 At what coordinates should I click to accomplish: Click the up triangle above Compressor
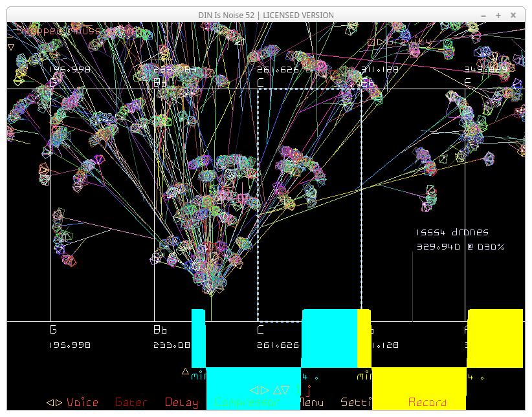[x=276, y=390]
